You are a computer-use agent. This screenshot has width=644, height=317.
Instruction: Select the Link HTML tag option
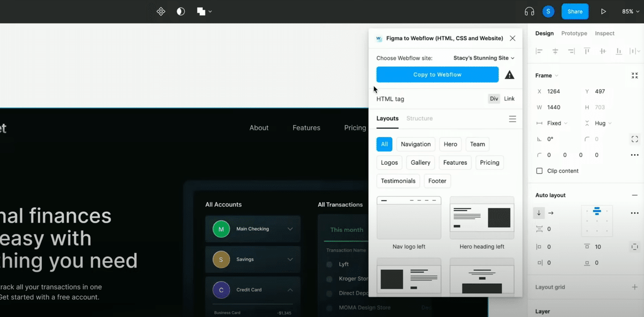point(509,99)
